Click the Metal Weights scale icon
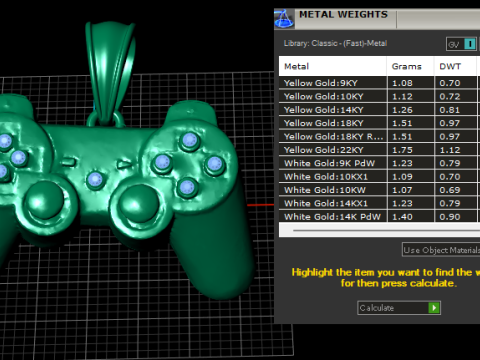480x360 pixels. coord(284,19)
